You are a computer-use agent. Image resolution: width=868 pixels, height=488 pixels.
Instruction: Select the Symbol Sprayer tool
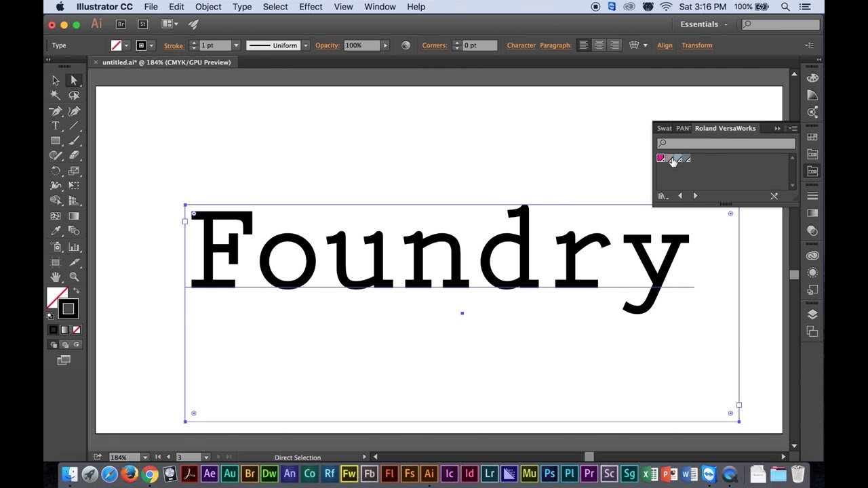(56, 247)
